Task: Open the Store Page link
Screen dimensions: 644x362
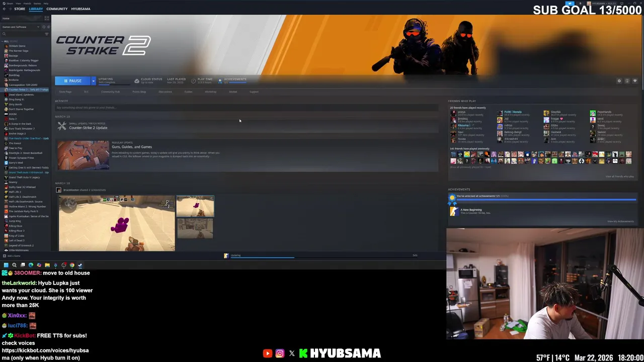Action: coord(65,92)
